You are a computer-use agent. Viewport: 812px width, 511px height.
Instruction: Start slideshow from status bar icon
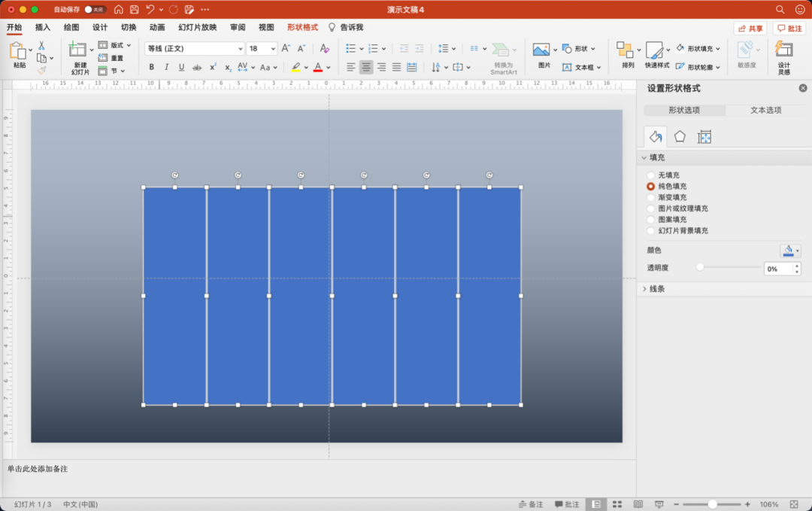(659, 503)
